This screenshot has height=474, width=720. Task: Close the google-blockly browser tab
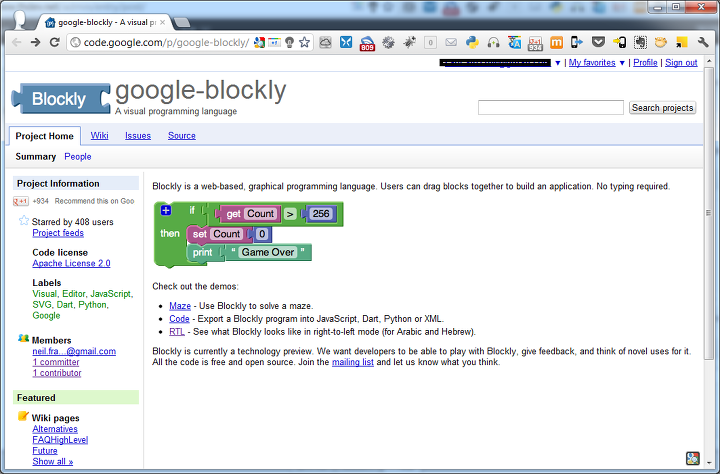click(x=163, y=22)
